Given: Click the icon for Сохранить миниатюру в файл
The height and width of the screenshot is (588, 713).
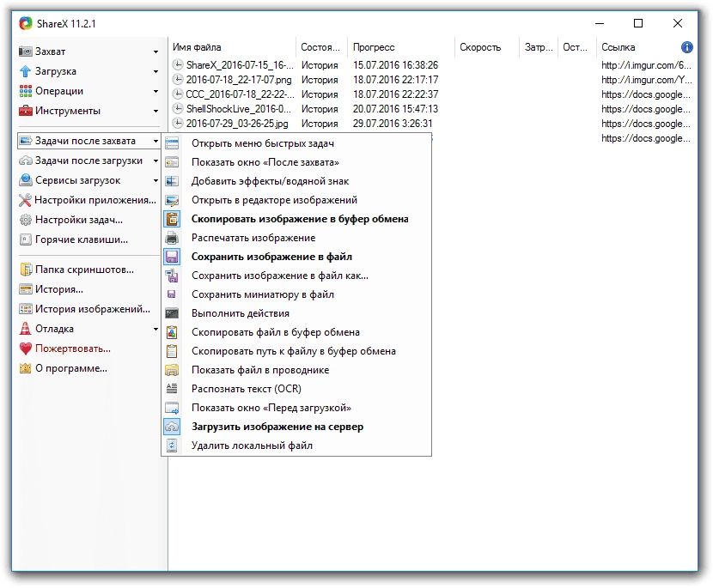Looking at the screenshot, I should click(172, 294).
